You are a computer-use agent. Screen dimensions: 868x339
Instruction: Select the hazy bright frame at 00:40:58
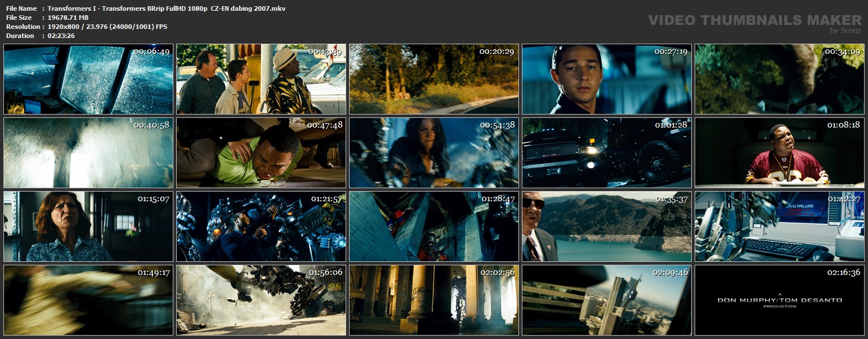point(88,152)
